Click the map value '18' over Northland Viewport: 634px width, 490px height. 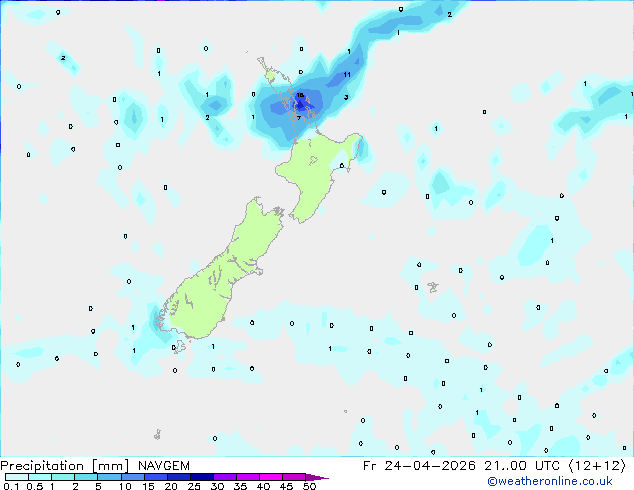(300, 95)
